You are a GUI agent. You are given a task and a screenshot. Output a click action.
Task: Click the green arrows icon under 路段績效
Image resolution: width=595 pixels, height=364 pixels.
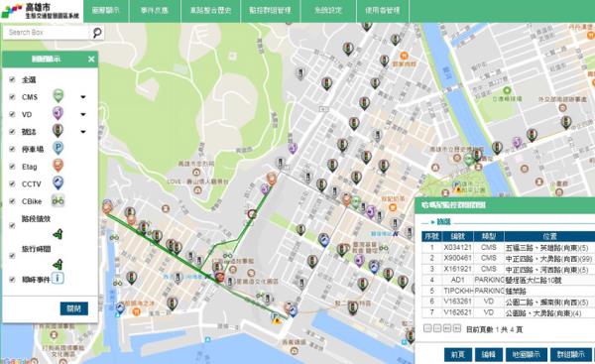(x=58, y=235)
